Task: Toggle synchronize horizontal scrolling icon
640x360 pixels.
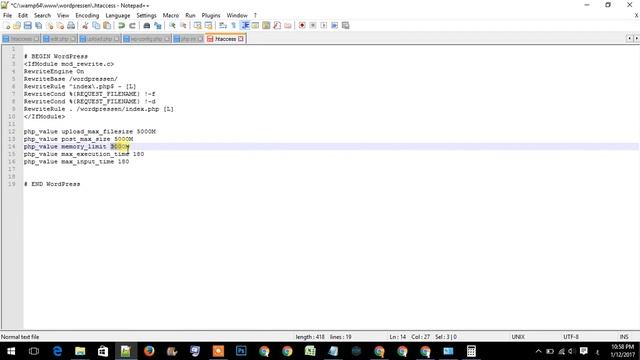Action: point(209,26)
